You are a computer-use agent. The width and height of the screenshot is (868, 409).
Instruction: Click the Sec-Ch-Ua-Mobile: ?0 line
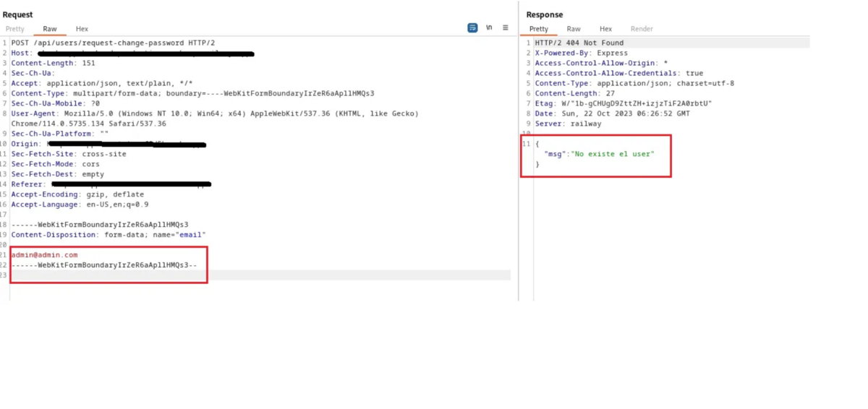point(55,103)
